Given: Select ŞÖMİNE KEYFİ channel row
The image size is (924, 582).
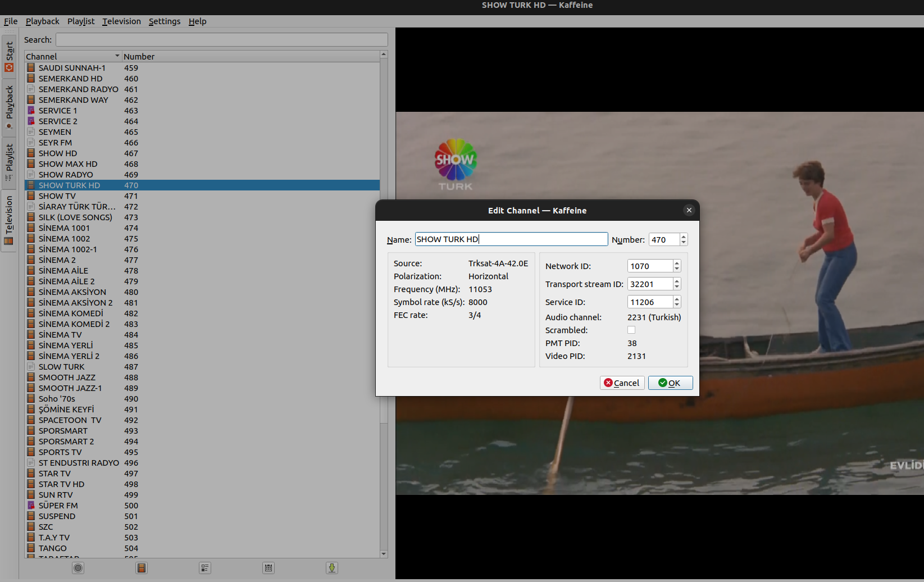Looking at the screenshot, I should point(202,409).
